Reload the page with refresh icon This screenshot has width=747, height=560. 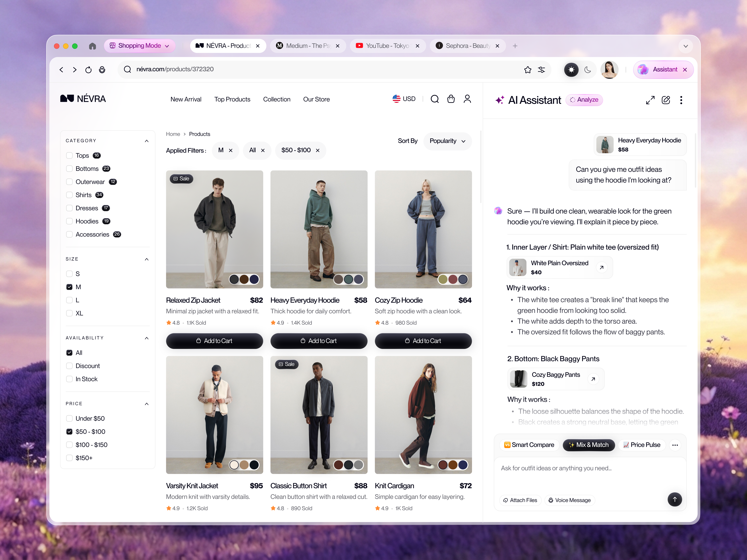point(88,70)
